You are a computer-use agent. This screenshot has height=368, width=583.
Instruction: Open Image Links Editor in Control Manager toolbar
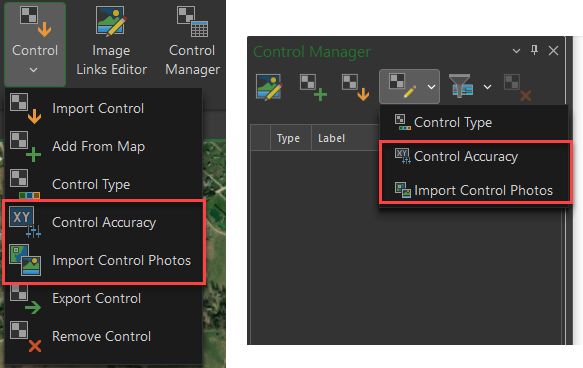click(269, 87)
